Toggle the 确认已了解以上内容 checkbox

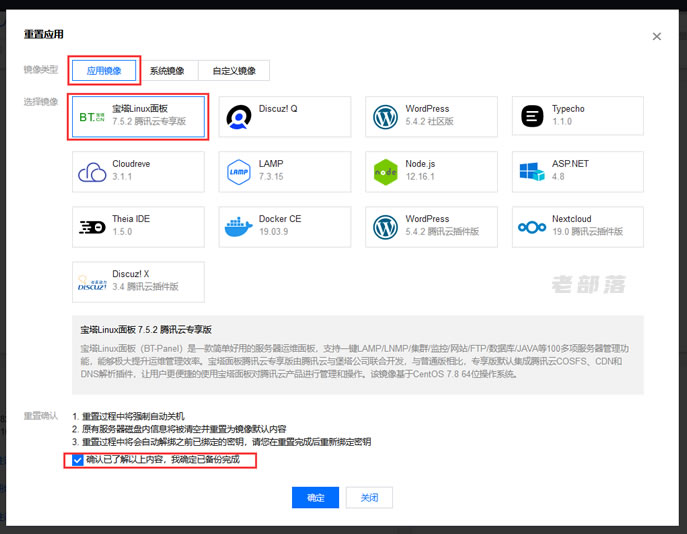[78, 460]
